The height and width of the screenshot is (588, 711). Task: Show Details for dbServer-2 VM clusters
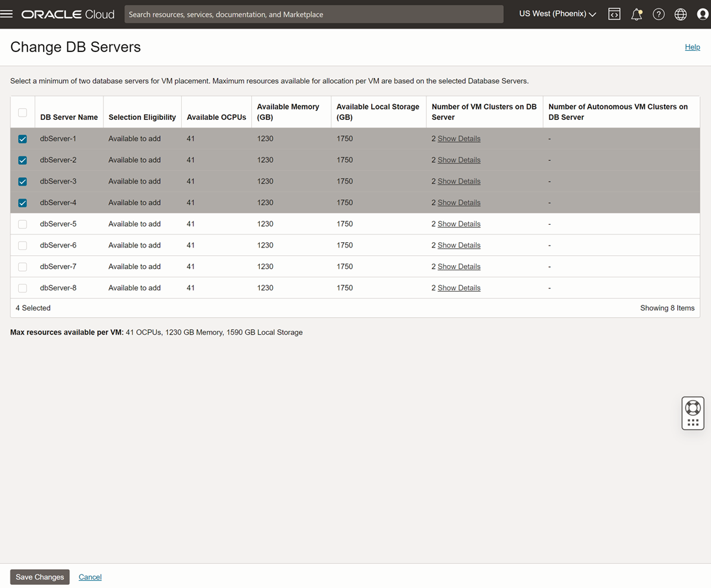(458, 160)
